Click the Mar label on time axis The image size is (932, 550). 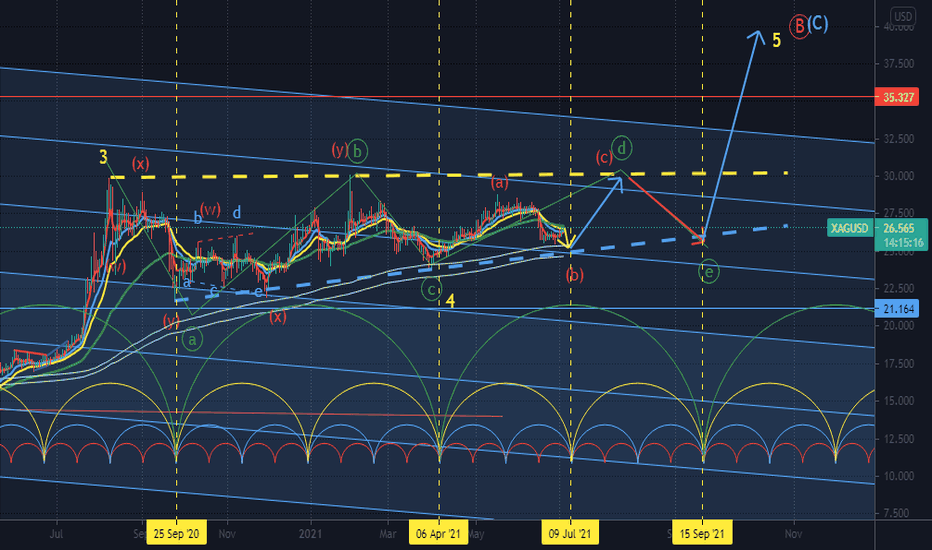click(388, 533)
